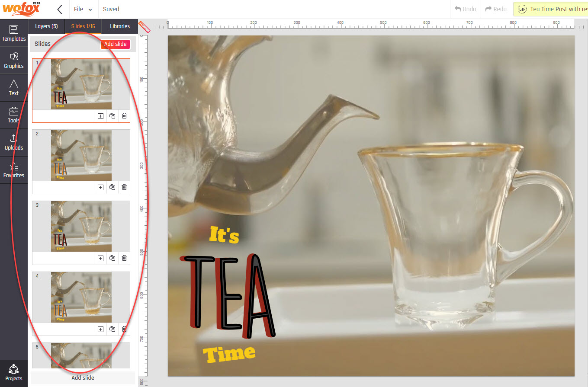Screen dimensions: 588x387
Task: Open the Tools sidebar panel
Action: (14, 115)
